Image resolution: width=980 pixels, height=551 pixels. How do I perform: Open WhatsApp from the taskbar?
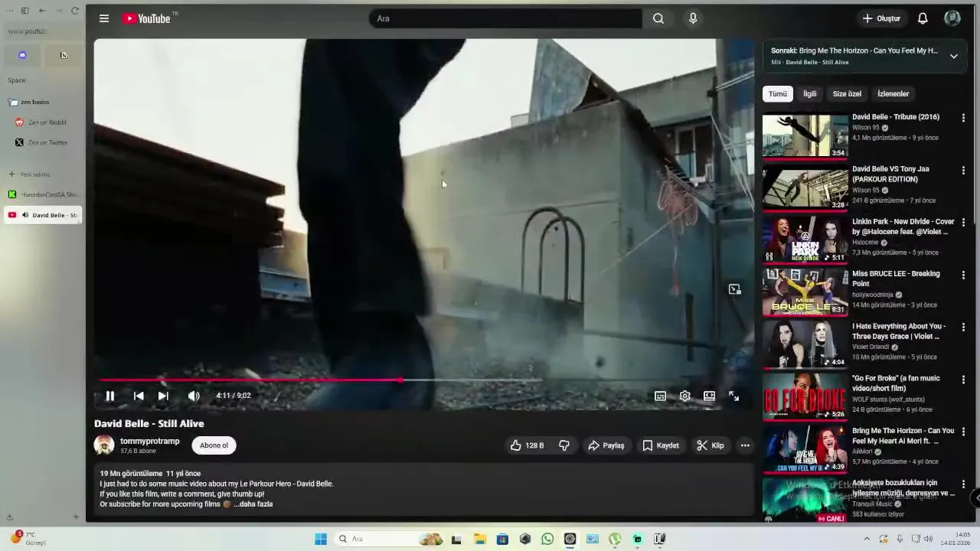coord(547,539)
